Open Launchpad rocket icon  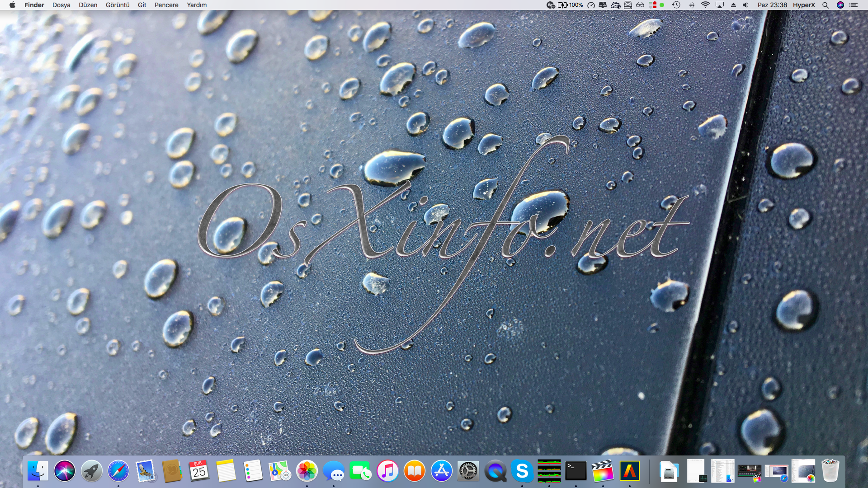91,471
